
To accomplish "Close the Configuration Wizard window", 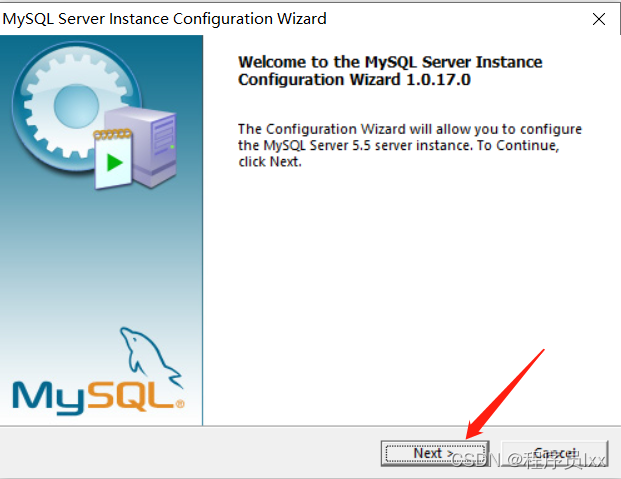I will pyautogui.click(x=599, y=19).
